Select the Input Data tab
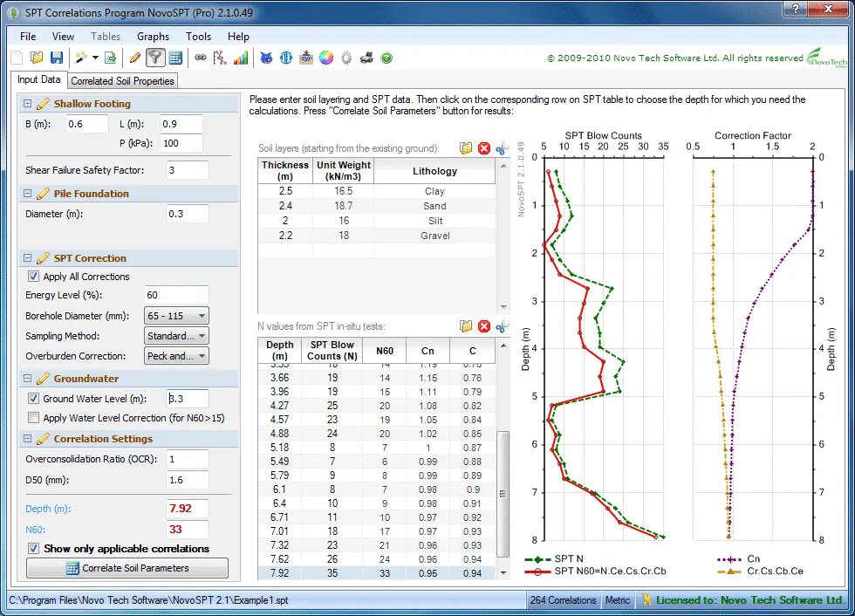This screenshot has width=855, height=616. coord(38,79)
